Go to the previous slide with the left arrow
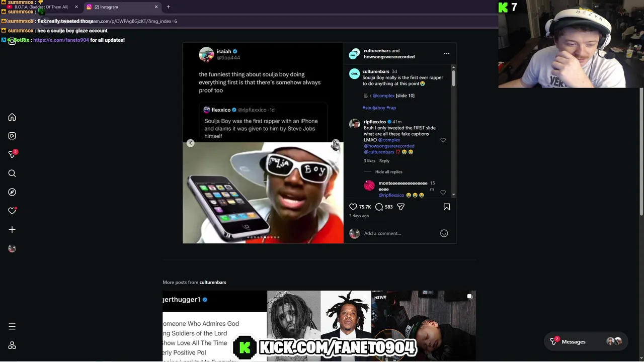 190,143
